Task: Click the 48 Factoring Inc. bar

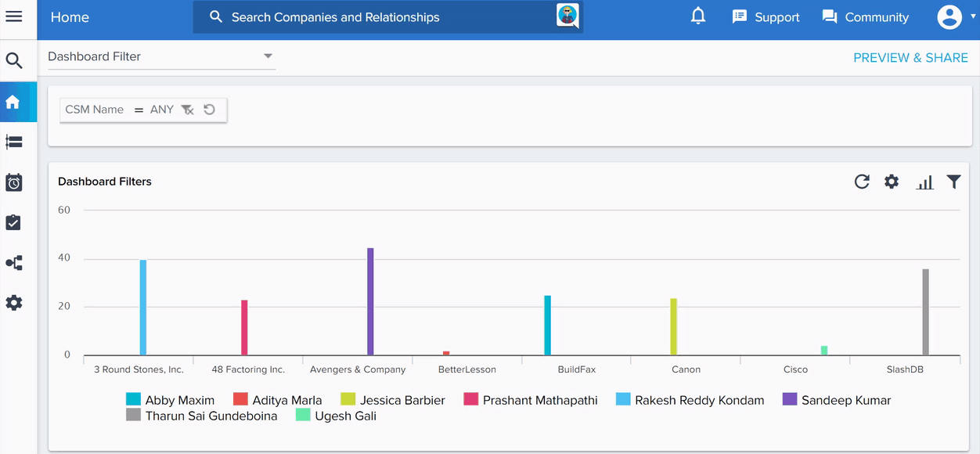Action: click(244, 328)
